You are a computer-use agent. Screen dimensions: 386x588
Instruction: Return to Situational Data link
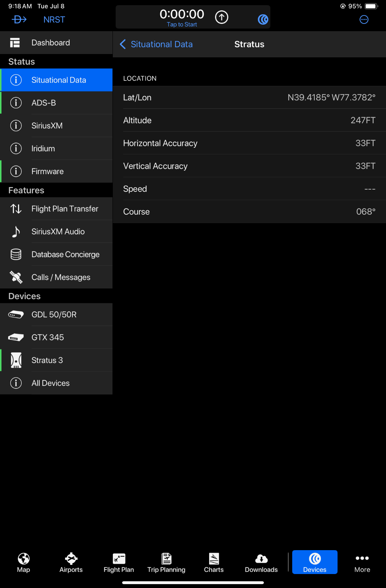(162, 44)
